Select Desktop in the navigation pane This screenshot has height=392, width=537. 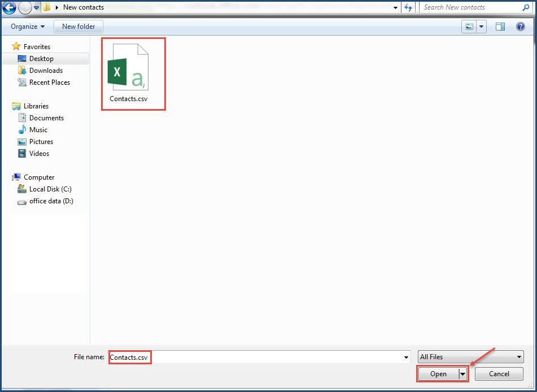(x=41, y=59)
